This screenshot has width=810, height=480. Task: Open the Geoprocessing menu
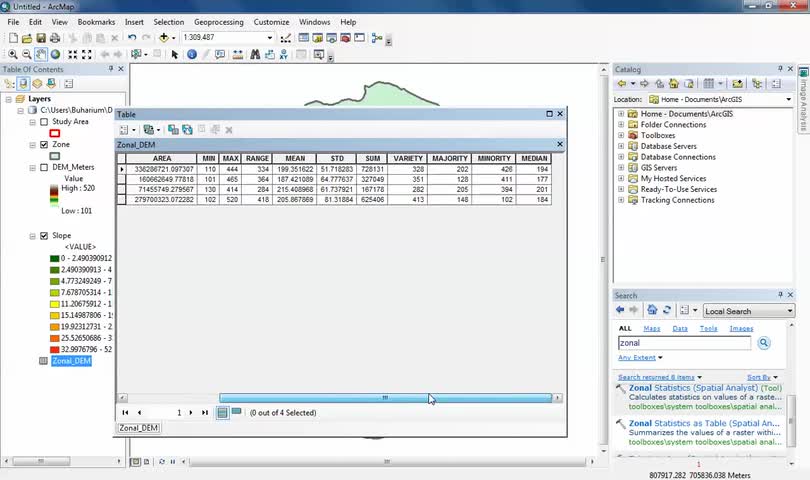tap(219, 22)
